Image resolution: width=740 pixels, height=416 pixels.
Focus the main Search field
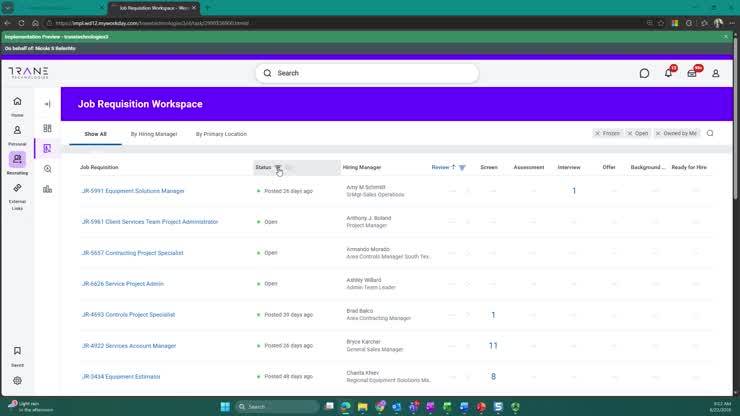coord(367,73)
